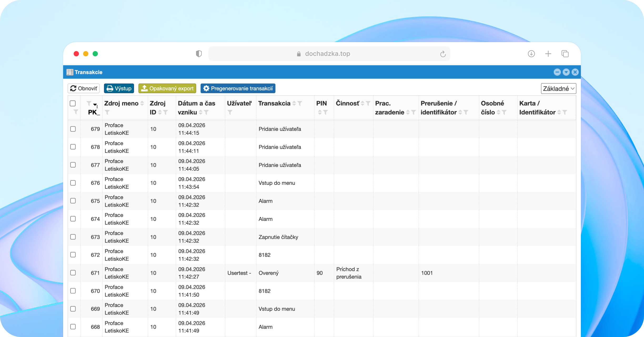Filter icon for Karta / Identifikátor column
The height and width of the screenshot is (337, 644).
(x=565, y=112)
